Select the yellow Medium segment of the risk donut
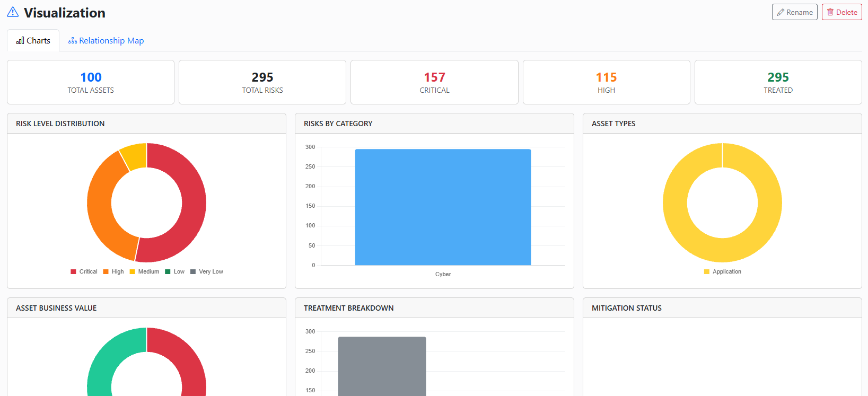The image size is (868, 396). [x=135, y=156]
